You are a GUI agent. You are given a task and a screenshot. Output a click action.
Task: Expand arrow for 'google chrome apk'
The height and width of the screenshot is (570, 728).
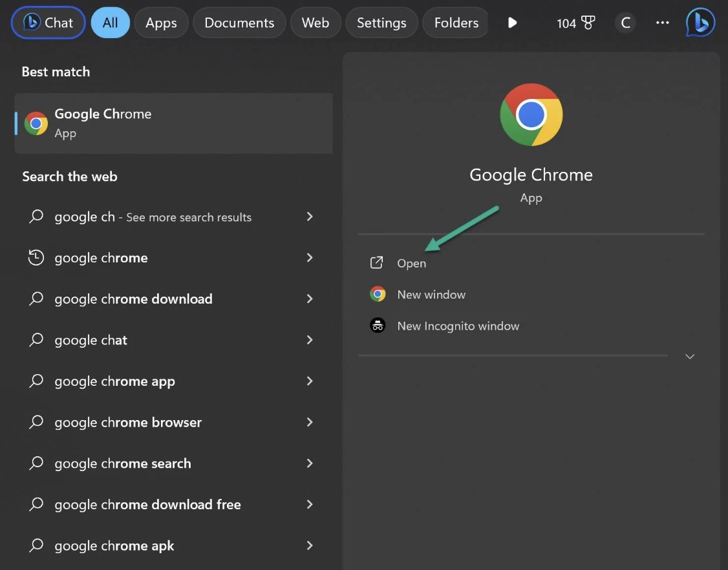tap(310, 545)
